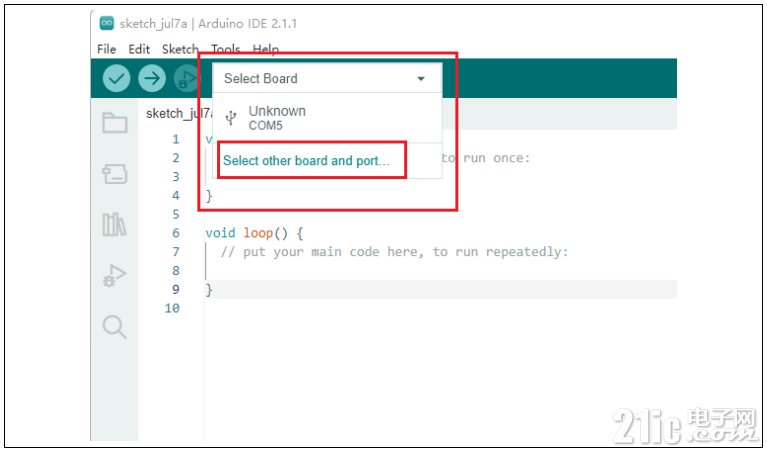Open the File menu
Image resolution: width=767 pixels, height=451 pixels.
(106, 49)
